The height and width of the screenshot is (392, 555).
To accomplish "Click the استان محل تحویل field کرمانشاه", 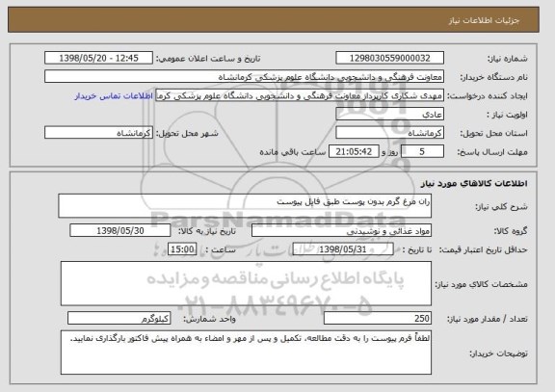I will (x=389, y=133).
